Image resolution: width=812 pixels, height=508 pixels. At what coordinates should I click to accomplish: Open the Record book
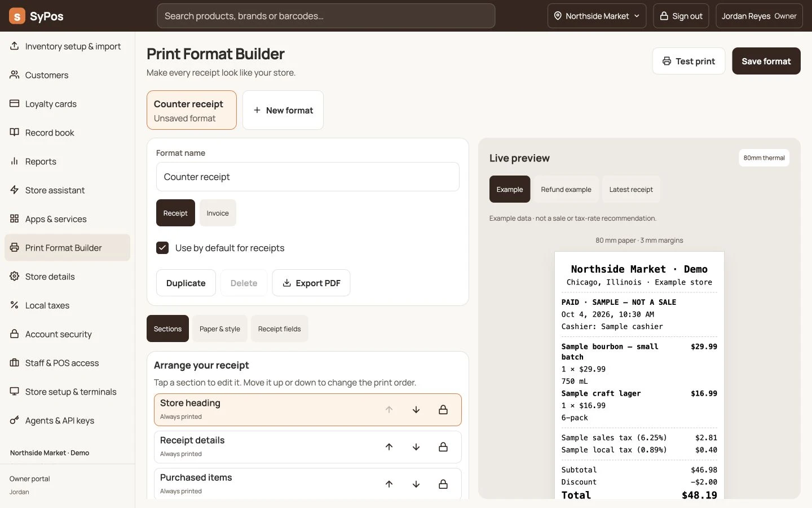pos(67,133)
